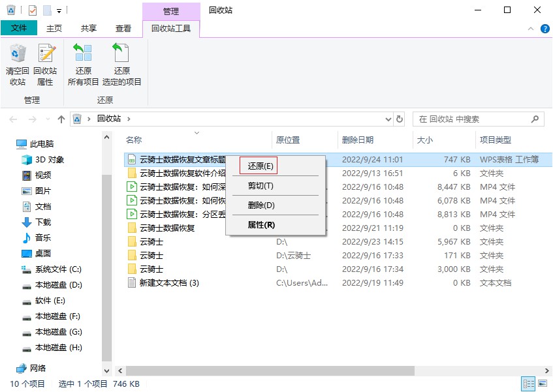
Task: Refresh the Recycle Bin view
Action: point(399,119)
